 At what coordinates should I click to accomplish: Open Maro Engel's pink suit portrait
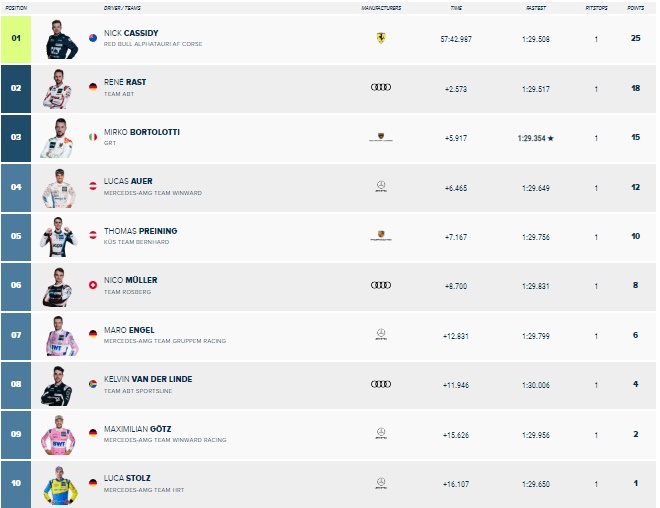pos(61,336)
